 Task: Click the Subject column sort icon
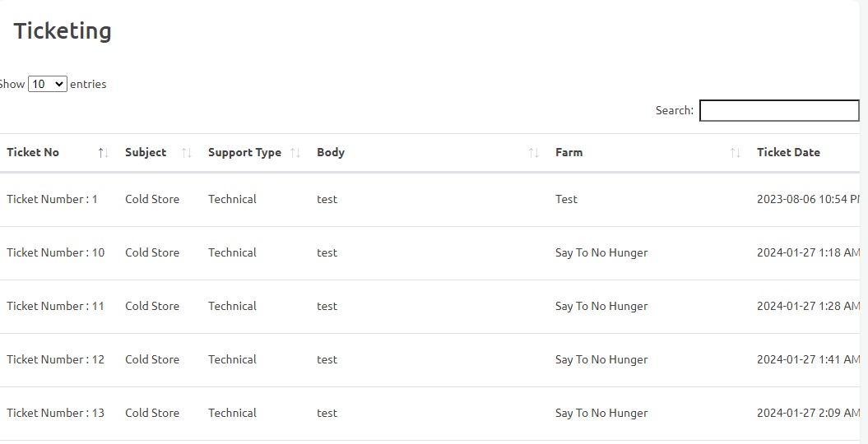(x=187, y=153)
